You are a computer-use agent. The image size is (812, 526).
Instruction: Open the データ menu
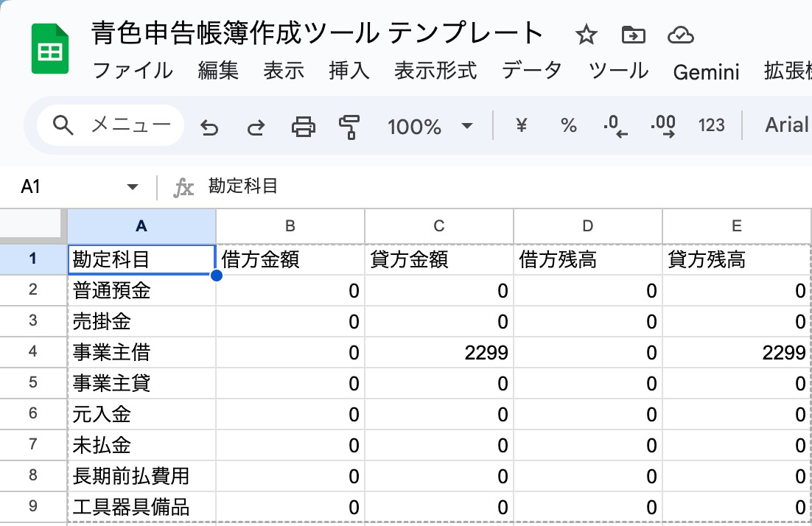[x=532, y=71]
